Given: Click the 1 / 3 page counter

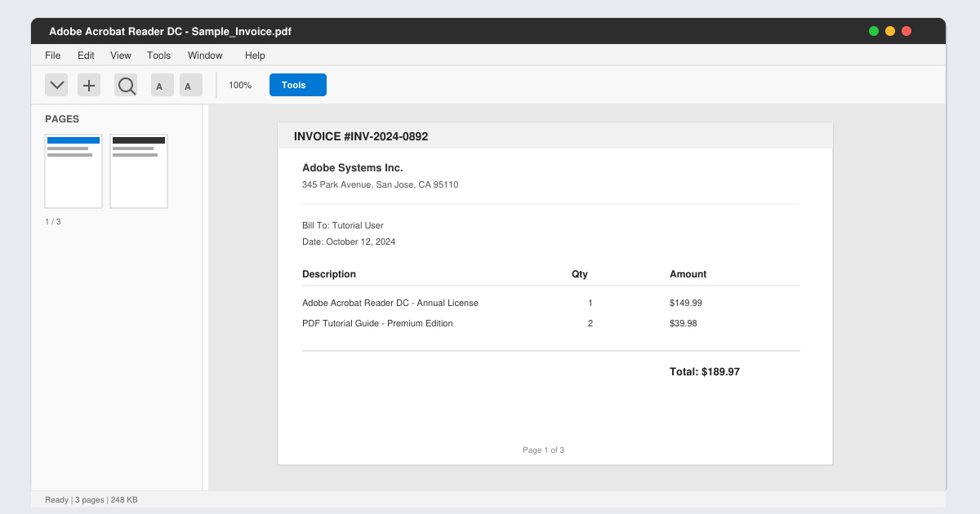Looking at the screenshot, I should point(53,222).
